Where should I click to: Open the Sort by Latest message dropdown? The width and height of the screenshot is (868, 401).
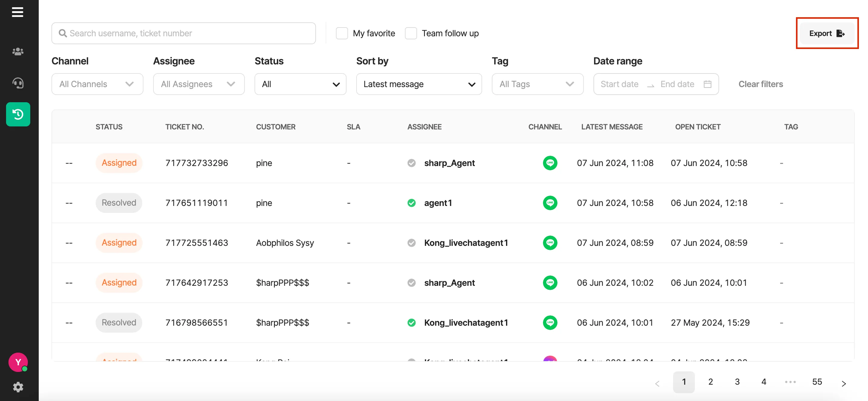point(419,84)
